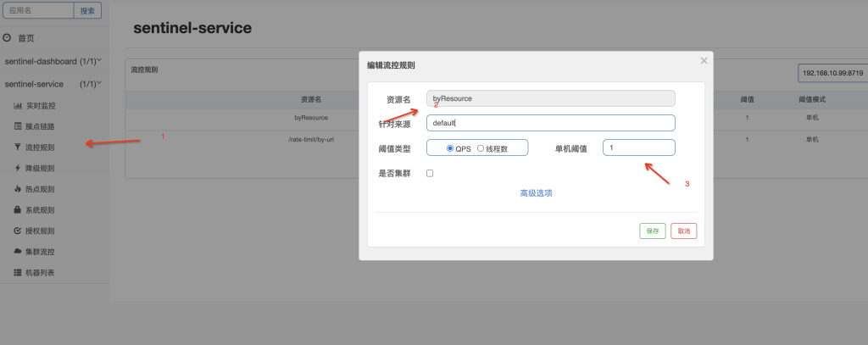Go to 降级规则 in the sidebar

click(x=40, y=169)
